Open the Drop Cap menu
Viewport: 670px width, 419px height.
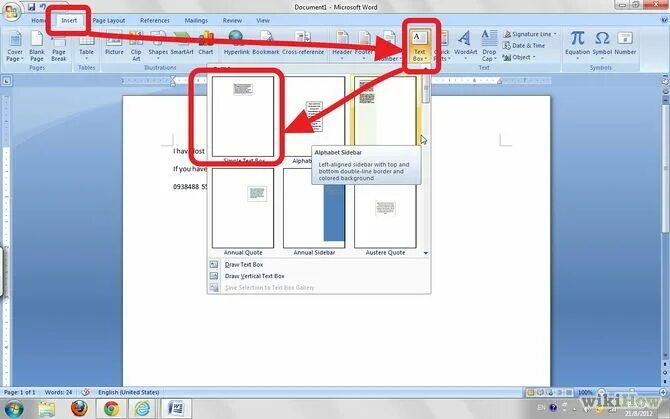coord(489,46)
